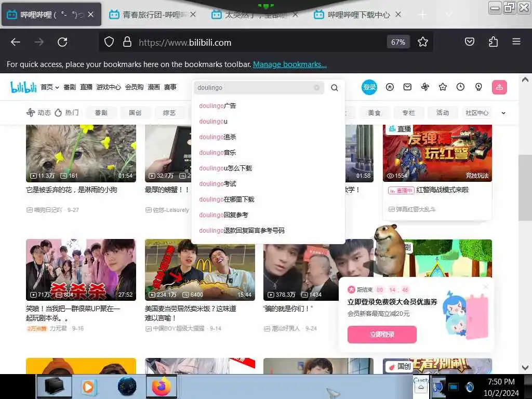This screenshot has width=532, height=399.
Task: Open the zoom level 67% indicator
Action: click(398, 42)
